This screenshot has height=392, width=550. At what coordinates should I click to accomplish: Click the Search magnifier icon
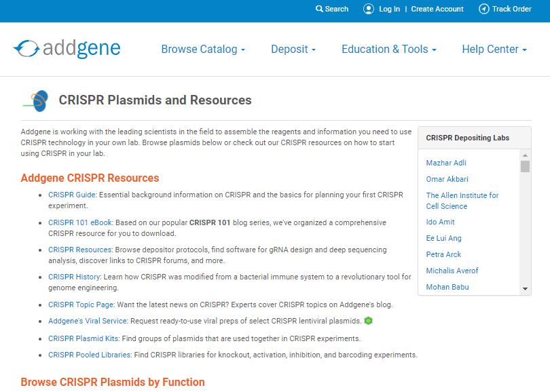(x=319, y=9)
